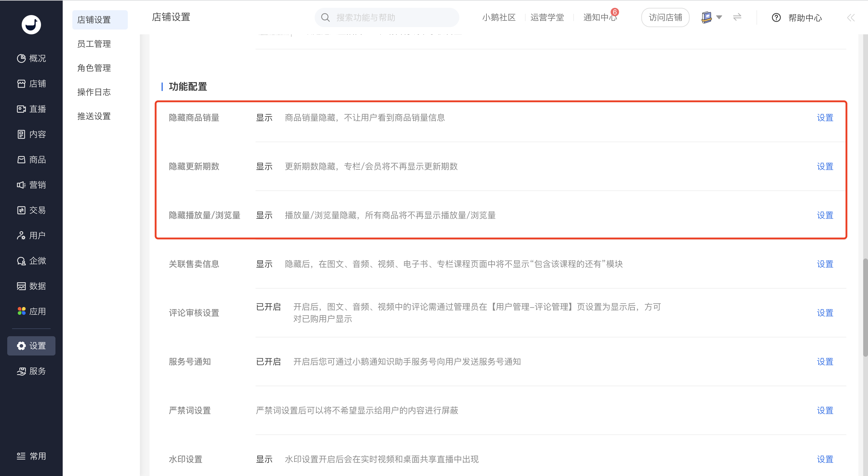Click the 小鹅通 logo in the top-left corner
The width and height of the screenshot is (868, 476).
coord(31,24)
